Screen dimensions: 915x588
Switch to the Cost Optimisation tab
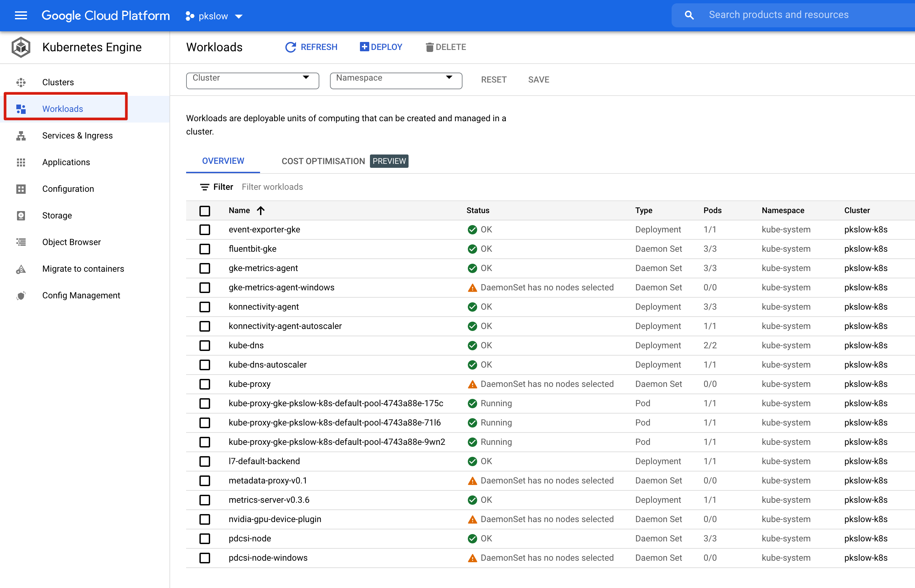coord(323,161)
